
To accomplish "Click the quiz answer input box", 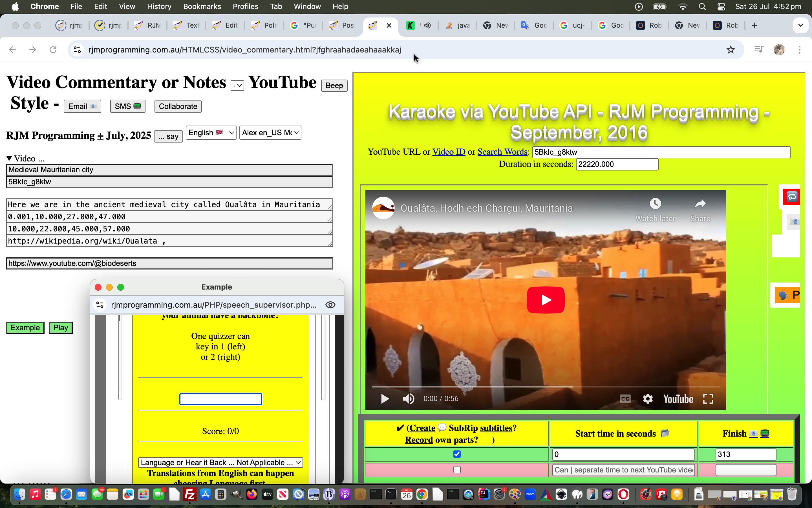I will tap(220, 399).
